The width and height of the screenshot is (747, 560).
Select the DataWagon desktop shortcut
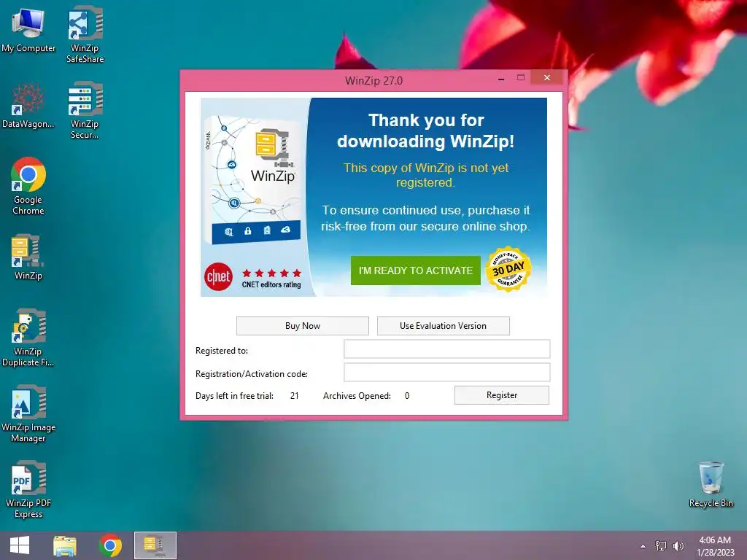28,106
